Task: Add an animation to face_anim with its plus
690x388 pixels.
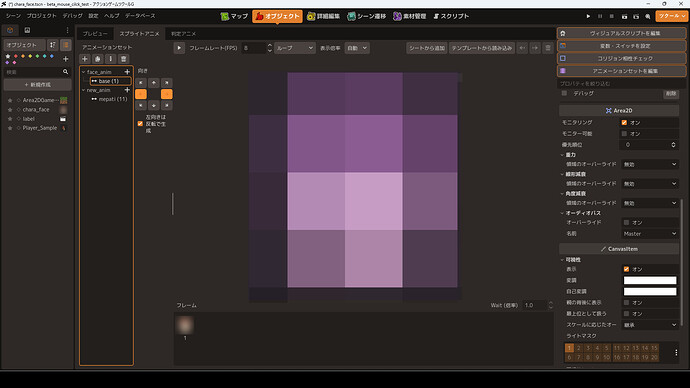Action: [127, 72]
